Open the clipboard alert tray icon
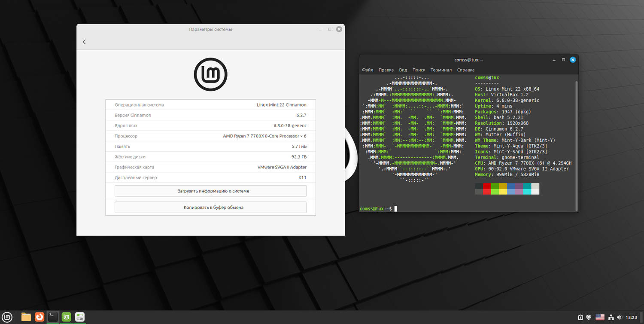Viewport: 644px width, 324px height. click(x=580, y=318)
